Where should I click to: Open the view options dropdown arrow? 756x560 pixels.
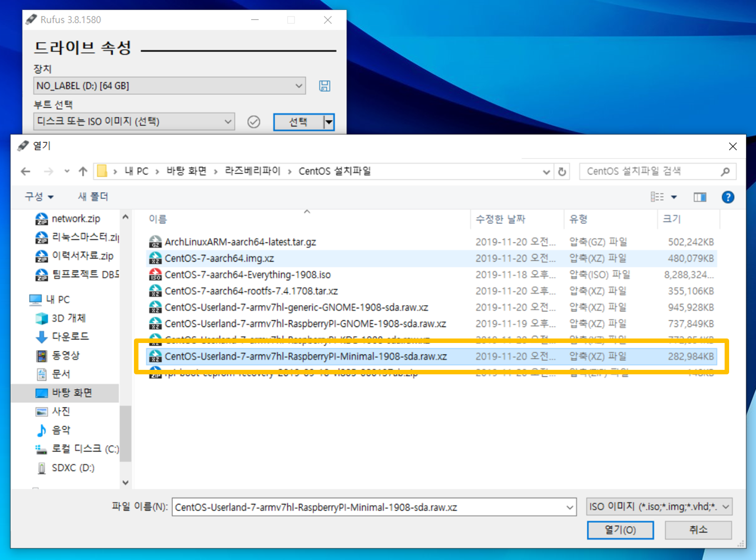tap(674, 197)
